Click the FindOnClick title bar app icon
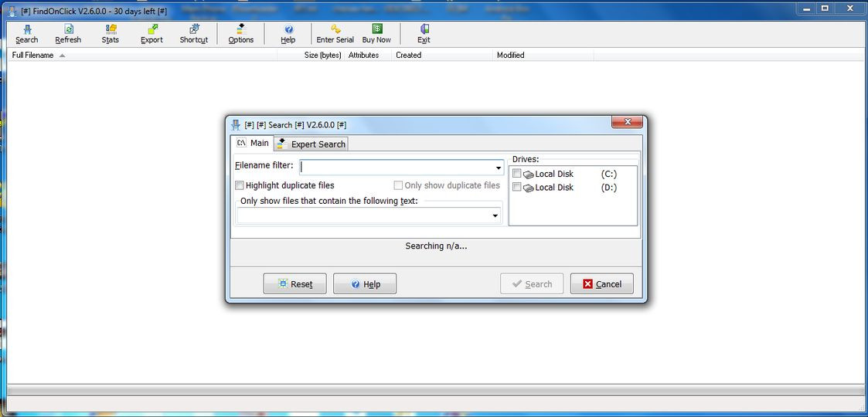The height and width of the screenshot is (417, 868). (12, 11)
